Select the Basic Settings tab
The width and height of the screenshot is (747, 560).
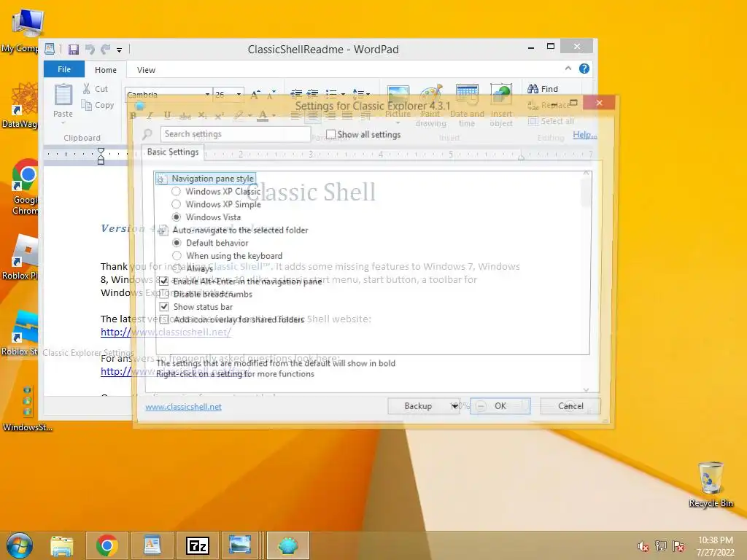click(173, 152)
